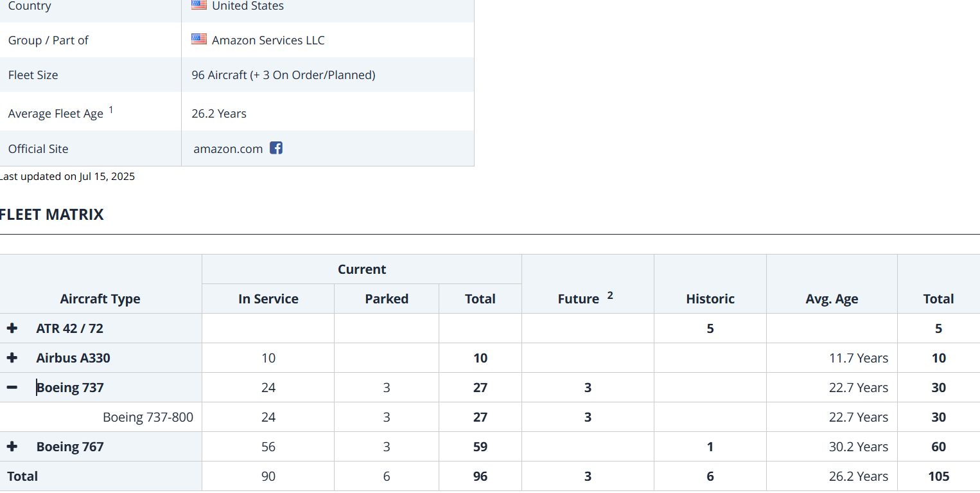Click the flag beside Amazon Services LLC
This screenshot has width=980, height=493.
[199, 39]
